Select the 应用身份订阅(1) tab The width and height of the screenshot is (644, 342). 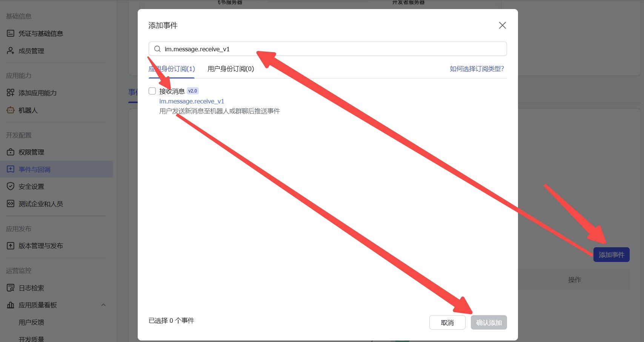(172, 69)
